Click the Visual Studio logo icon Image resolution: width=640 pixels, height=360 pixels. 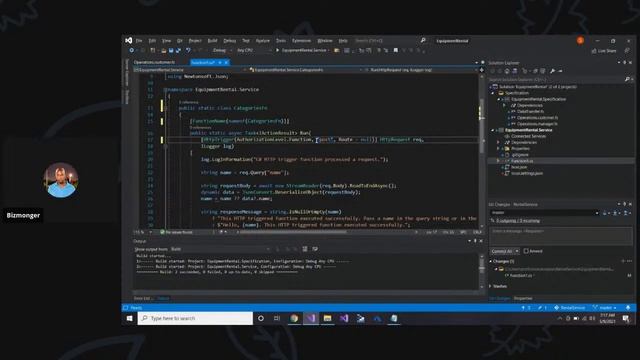click(129, 40)
